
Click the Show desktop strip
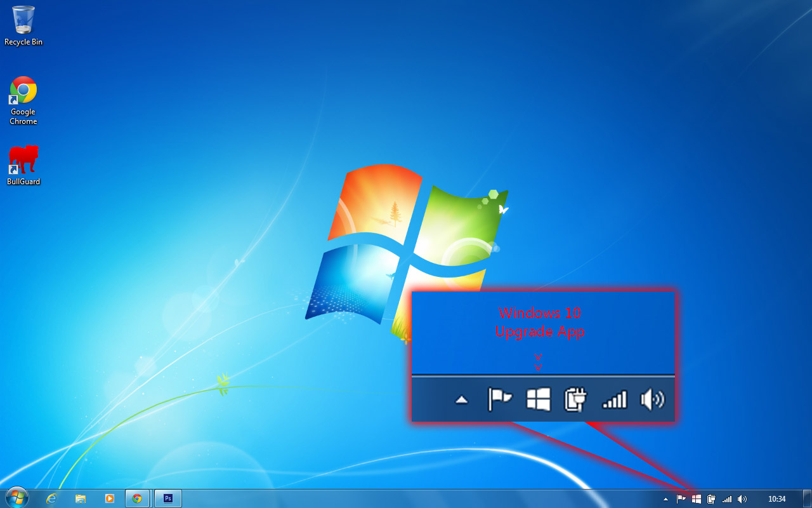point(807,498)
